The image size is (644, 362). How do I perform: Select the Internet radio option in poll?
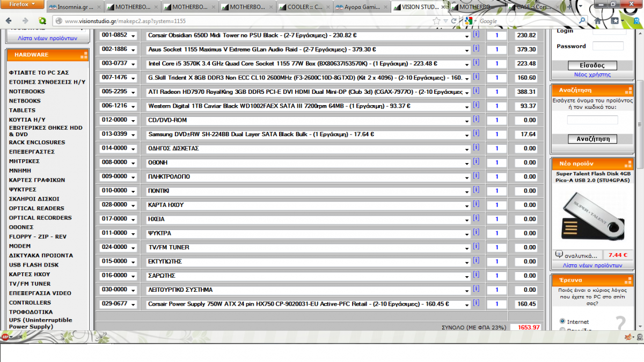click(x=562, y=321)
